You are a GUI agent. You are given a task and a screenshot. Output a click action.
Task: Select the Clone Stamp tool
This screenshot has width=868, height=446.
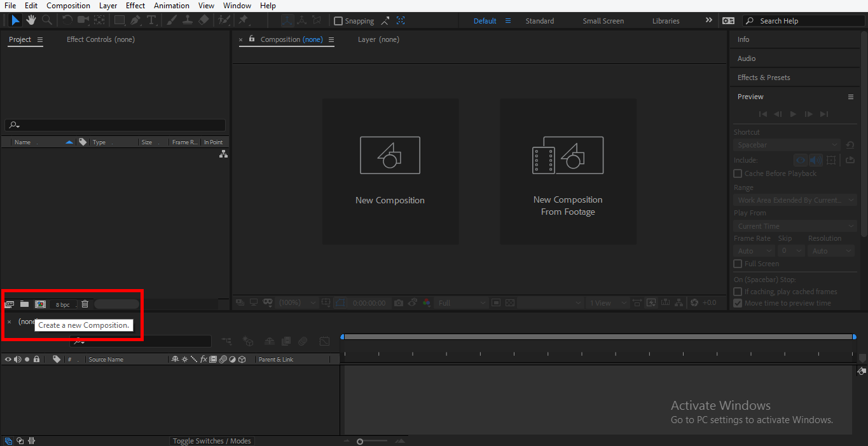[x=187, y=20]
